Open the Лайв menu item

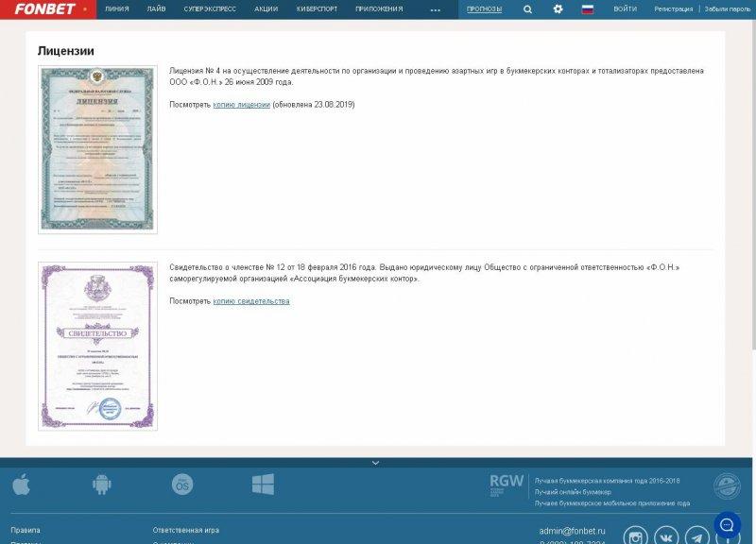(x=156, y=9)
